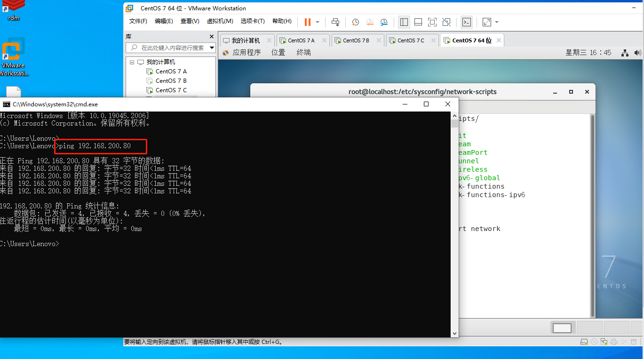The image size is (644, 359).
Task: Click the cmd.exe title bar icon
Action: point(7,104)
